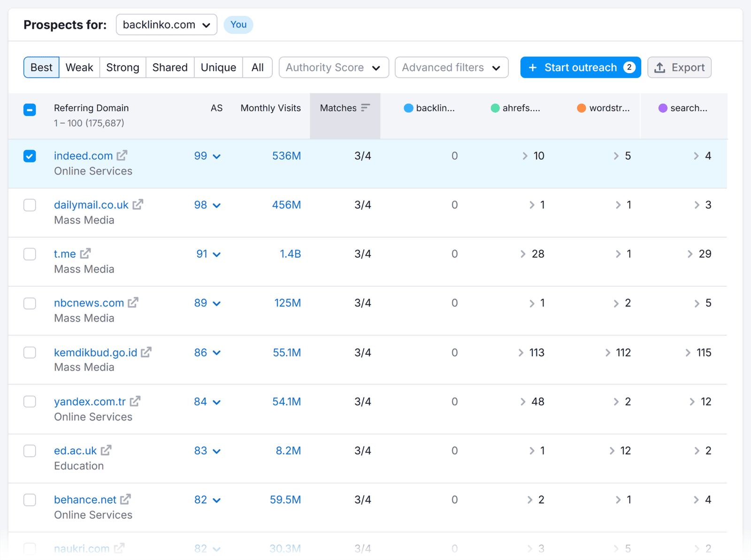
Task: Click the blue backlinko column dot
Action: 409,107
